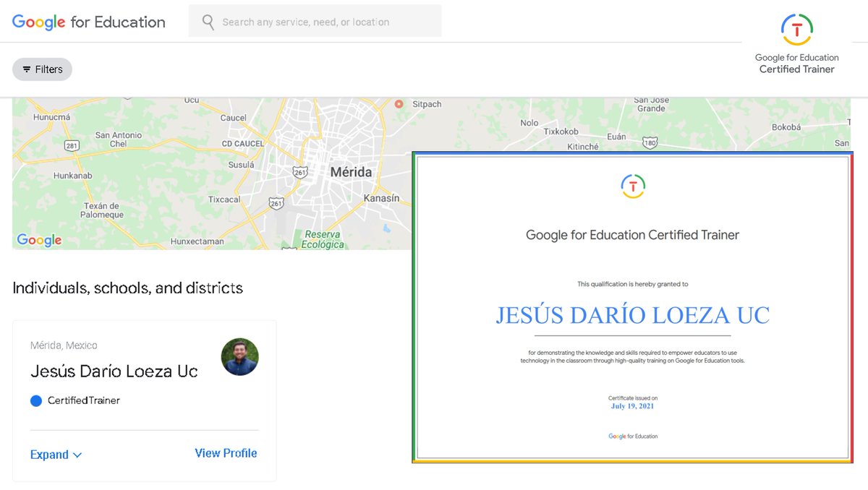The height and width of the screenshot is (490, 868).
Task: Focus the 'Search any service, need, or location' field
Action: click(x=315, y=21)
